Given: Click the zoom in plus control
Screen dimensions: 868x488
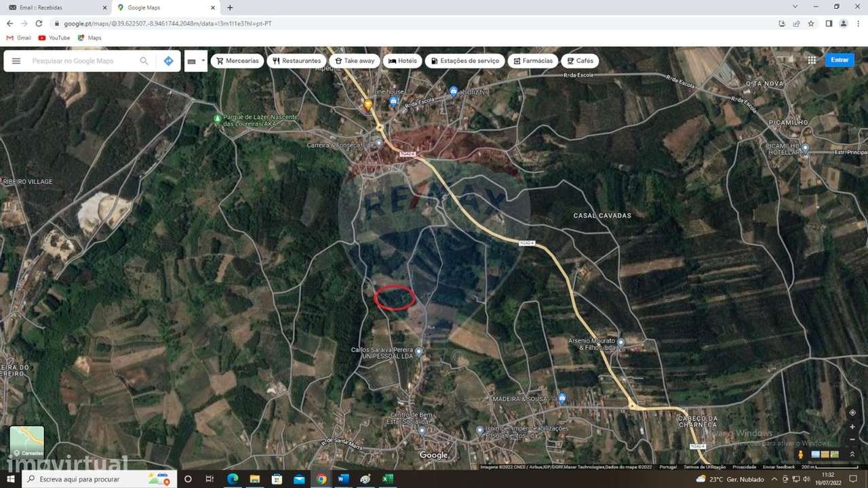Looking at the screenshot, I should [852, 426].
